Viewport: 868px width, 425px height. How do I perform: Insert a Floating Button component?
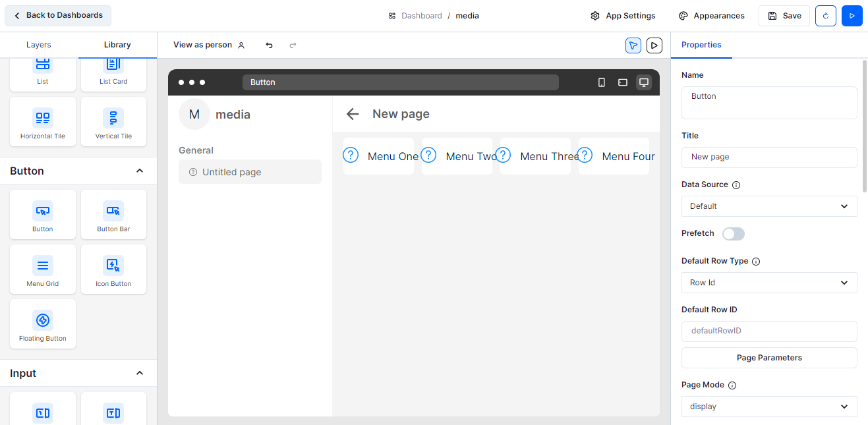click(x=43, y=324)
